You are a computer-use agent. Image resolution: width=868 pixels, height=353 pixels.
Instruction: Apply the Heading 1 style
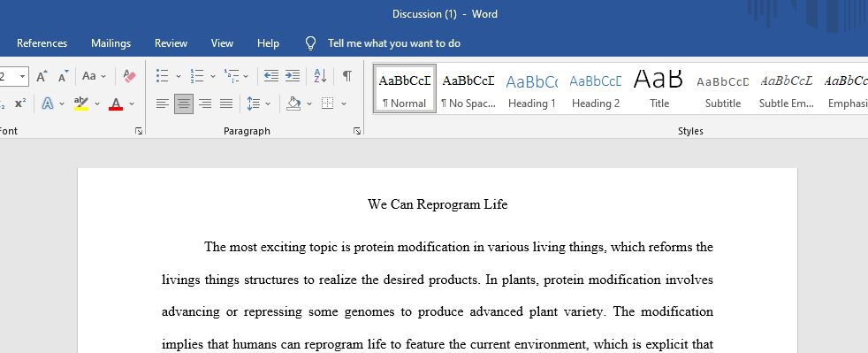(532, 88)
